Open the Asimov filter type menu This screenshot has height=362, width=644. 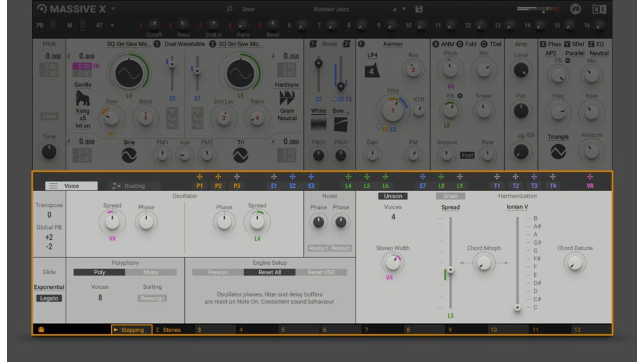coord(393,44)
